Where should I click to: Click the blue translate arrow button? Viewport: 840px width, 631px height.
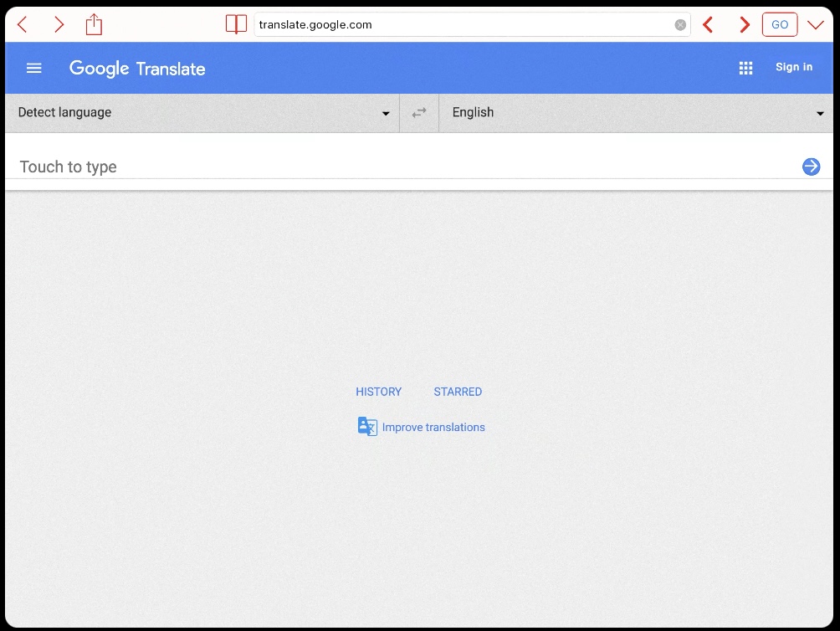click(x=811, y=167)
